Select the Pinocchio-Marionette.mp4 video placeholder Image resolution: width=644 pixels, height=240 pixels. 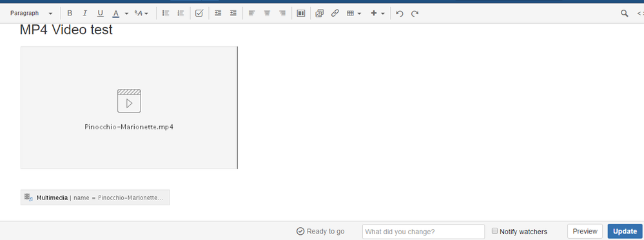point(129,107)
